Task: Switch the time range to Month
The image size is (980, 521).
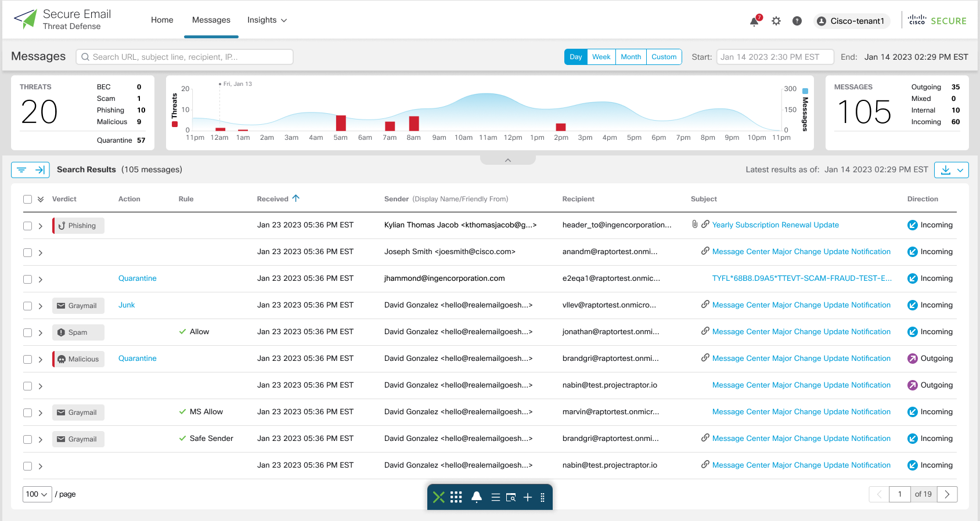Action: (x=630, y=57)
